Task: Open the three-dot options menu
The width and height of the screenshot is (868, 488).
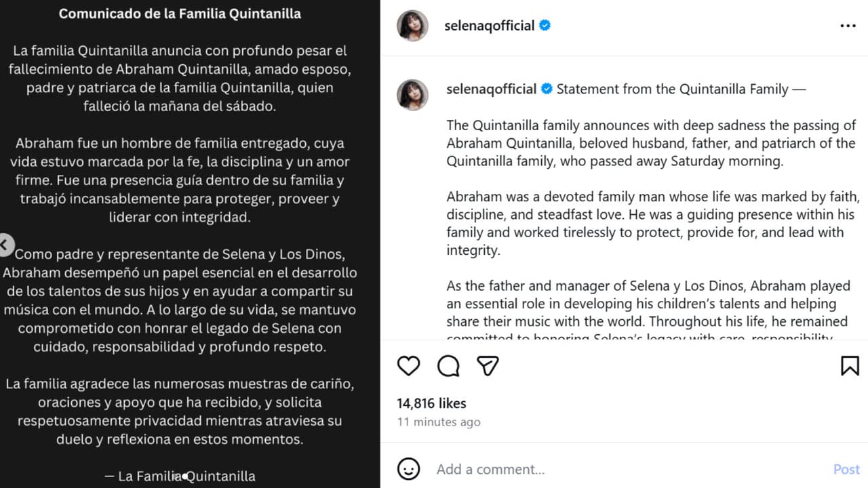Action: (848, 25)
